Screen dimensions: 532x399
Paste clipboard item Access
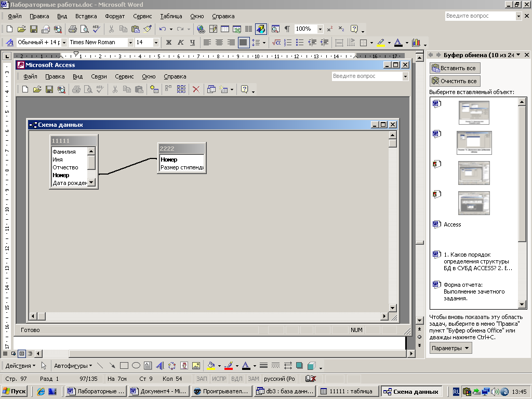(453, 224)
